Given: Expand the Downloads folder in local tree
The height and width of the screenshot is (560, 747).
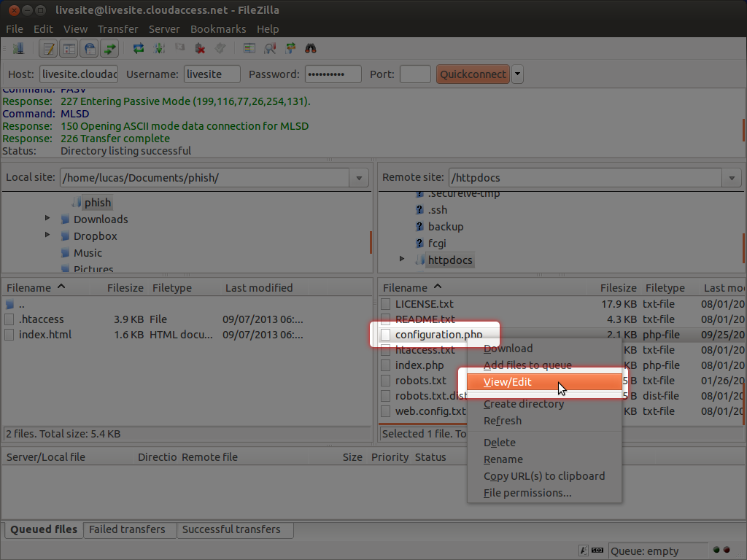Looking at the screenshot, I should click(47, 218).
